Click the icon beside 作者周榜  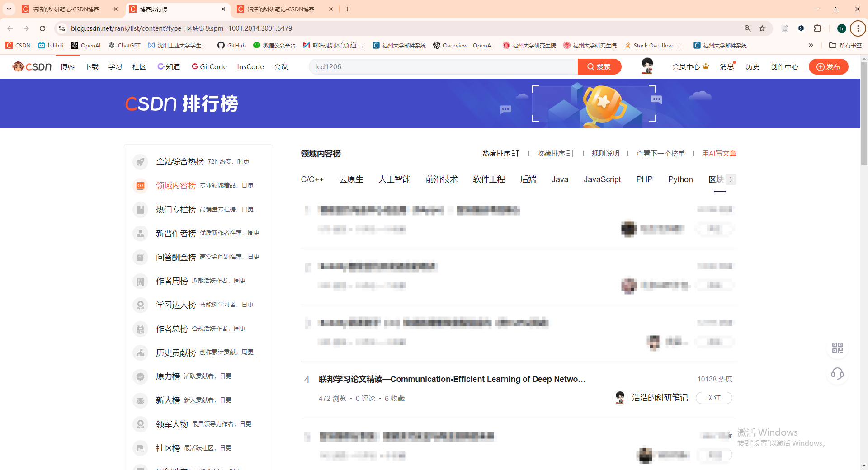[141, 282]
